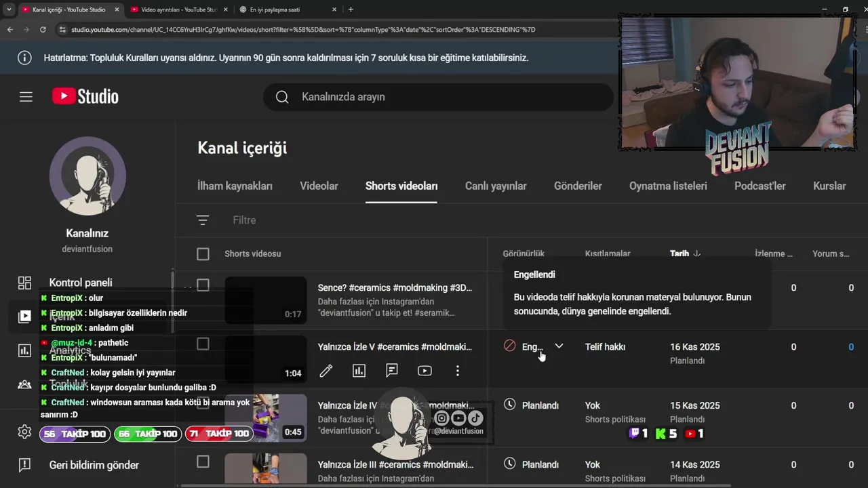This screenshot has width=868, height=488.
Task: Click the reminder info icon
Action: [24, 58]
